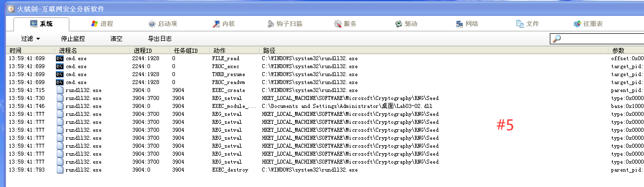The height and width of the screenshot is (187, 644).
Task: Switch to the 内核 tab
Action: (223, 24)
